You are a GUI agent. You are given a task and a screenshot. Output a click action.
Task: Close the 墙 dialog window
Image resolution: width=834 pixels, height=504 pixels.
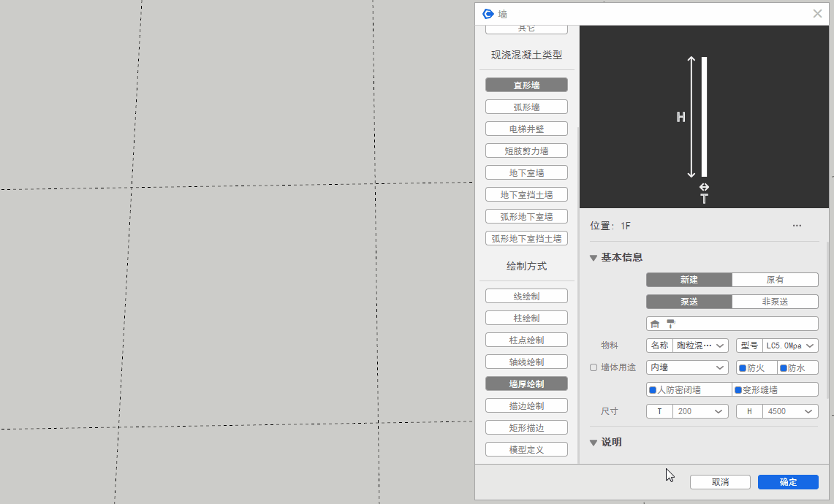pos(817,14)
